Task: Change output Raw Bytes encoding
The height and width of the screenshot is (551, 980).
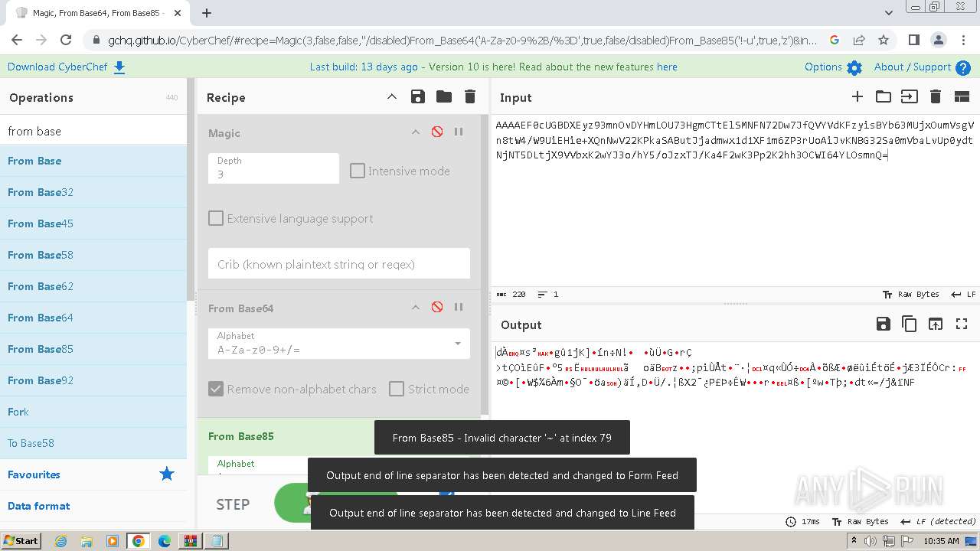Action: click(x=861, y=521)
